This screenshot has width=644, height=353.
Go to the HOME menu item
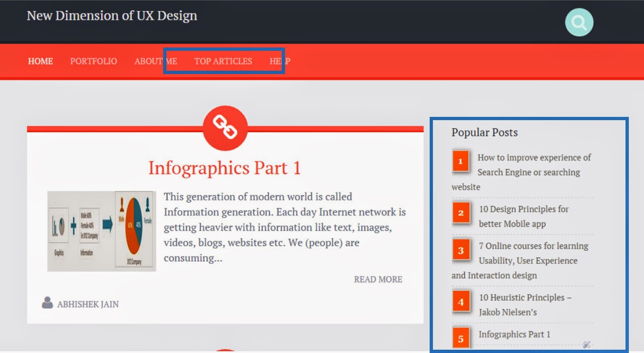click(x=40, y=61)
